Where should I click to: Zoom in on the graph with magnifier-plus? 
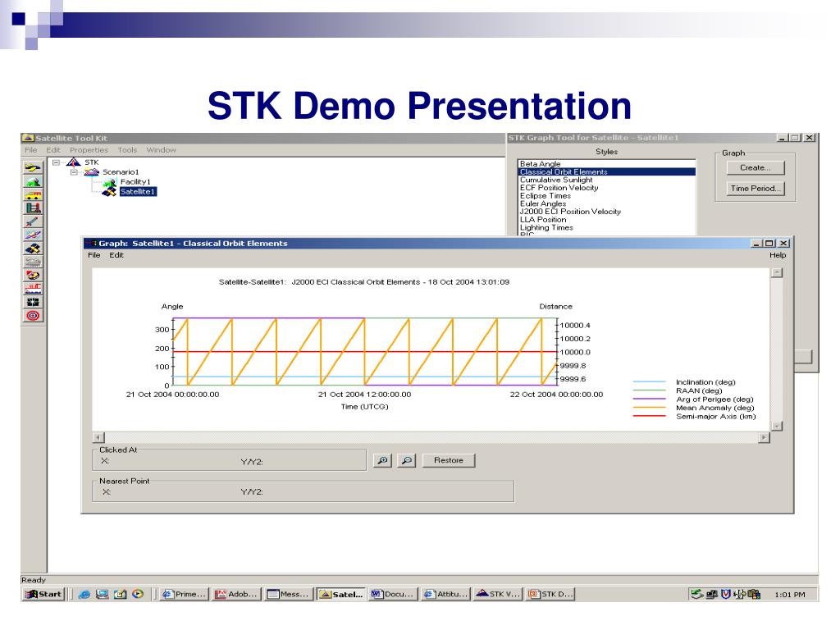coord(382,461)
